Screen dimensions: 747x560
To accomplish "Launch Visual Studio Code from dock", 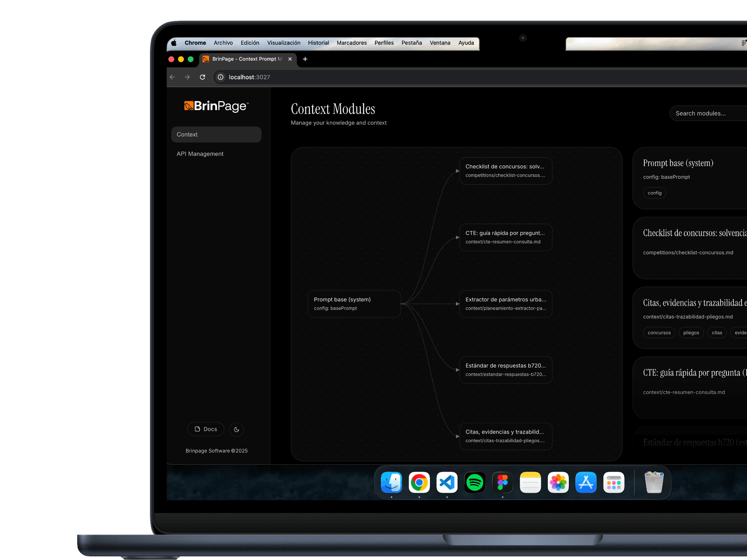I will pyautogui.click(x=447, y=482).
